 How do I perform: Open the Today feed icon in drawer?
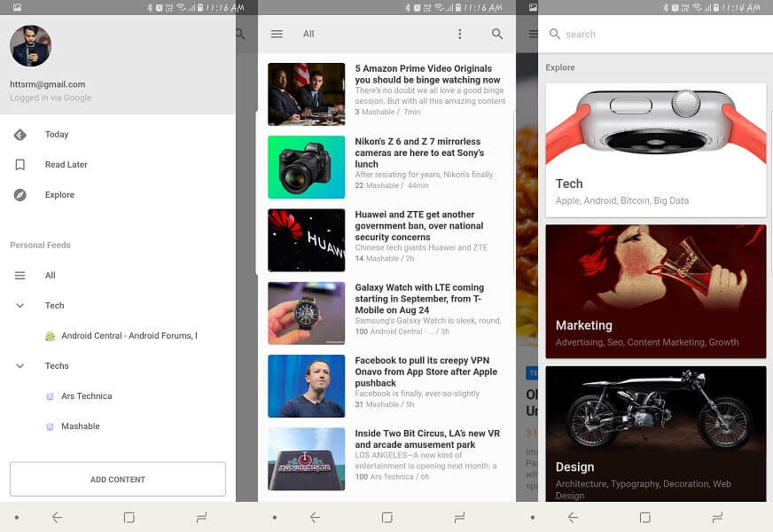[x=20, y=134]
